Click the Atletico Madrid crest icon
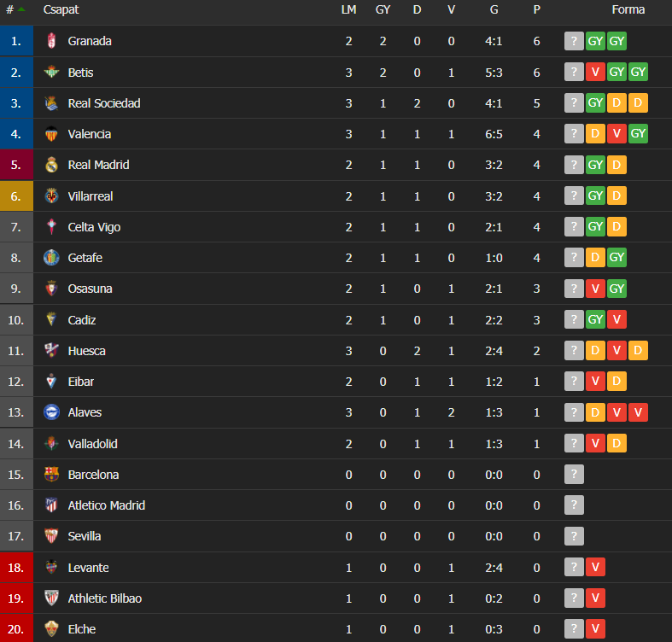This screenshot has width=672, height=642. click(51, 505)
